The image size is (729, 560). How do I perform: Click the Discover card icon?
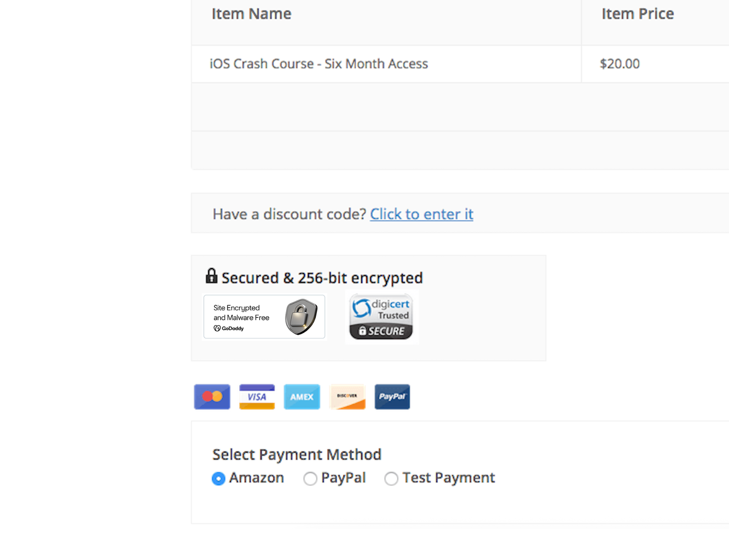tap(347, 397)
